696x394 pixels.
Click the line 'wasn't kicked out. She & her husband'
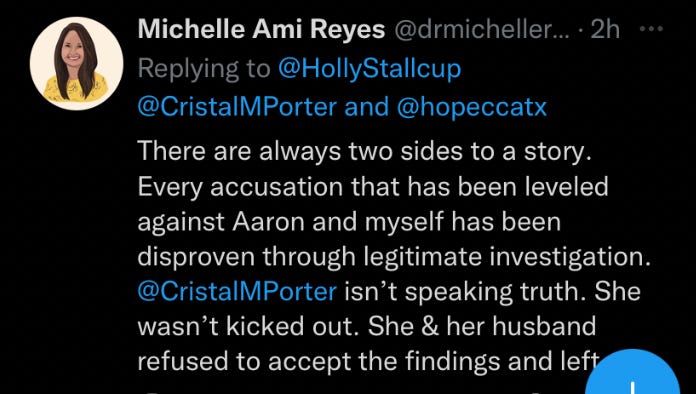click(367, 327)
